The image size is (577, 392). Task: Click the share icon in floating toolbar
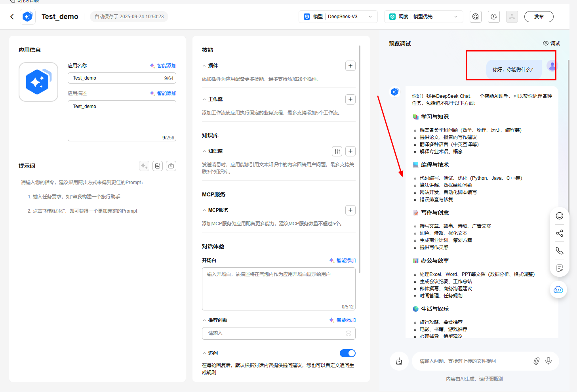[559, 233]
